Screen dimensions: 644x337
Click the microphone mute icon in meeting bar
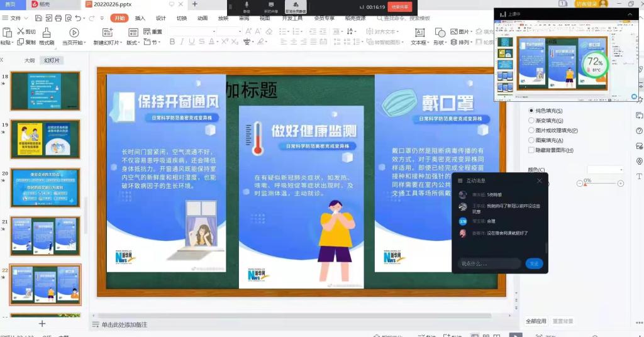247,5
